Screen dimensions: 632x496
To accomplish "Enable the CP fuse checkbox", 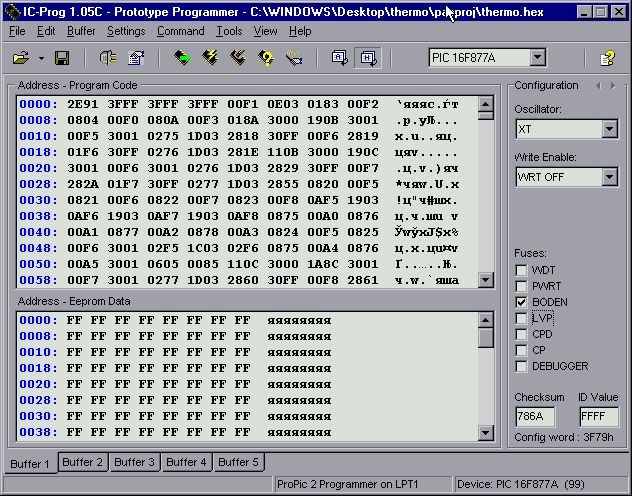I will tap(521, 350).
